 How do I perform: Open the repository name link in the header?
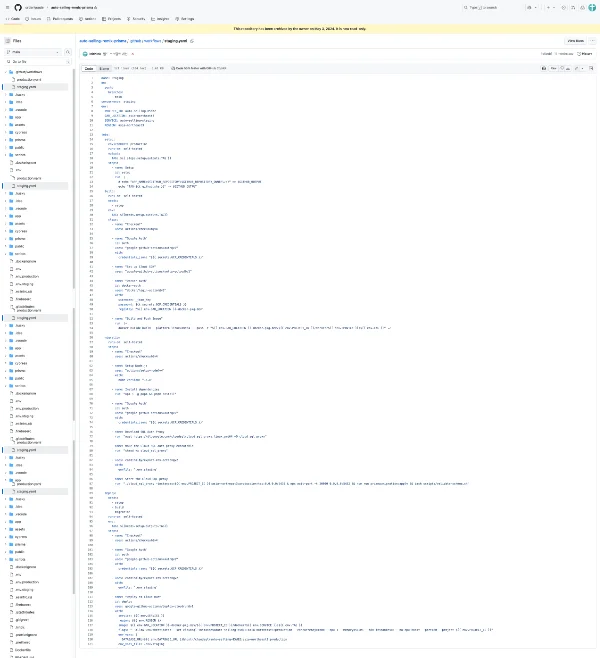pos(73,8)
